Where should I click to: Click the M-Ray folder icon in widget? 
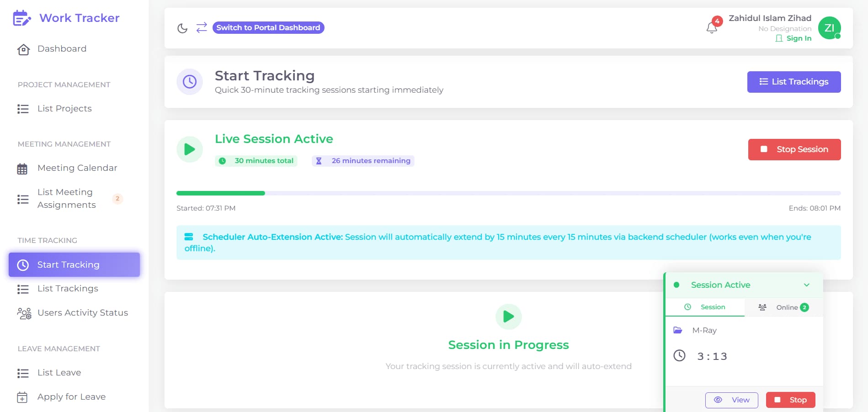(x=678, y=330)
